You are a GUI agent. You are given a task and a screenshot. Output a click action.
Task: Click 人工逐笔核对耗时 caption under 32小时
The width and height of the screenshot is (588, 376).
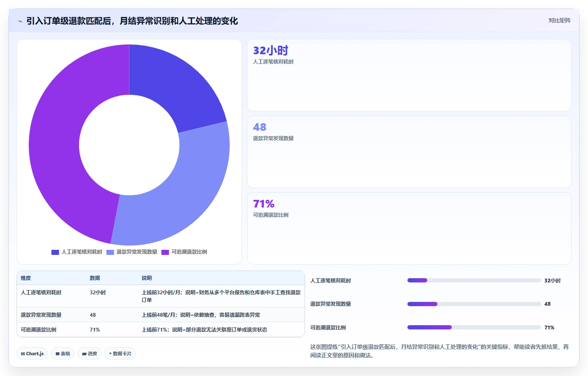(273, 62)
